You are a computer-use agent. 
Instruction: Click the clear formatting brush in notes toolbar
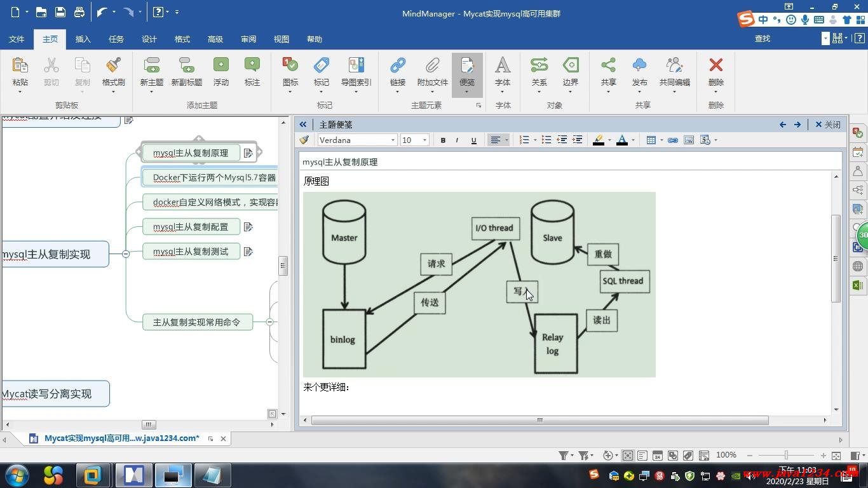[304, 140]
